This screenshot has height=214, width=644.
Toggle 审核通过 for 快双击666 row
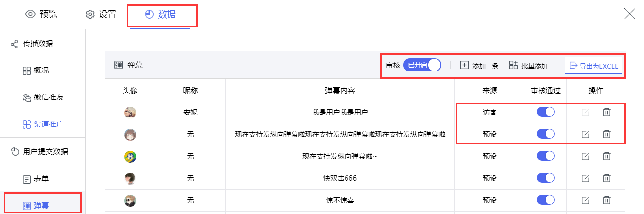[545, 178]
